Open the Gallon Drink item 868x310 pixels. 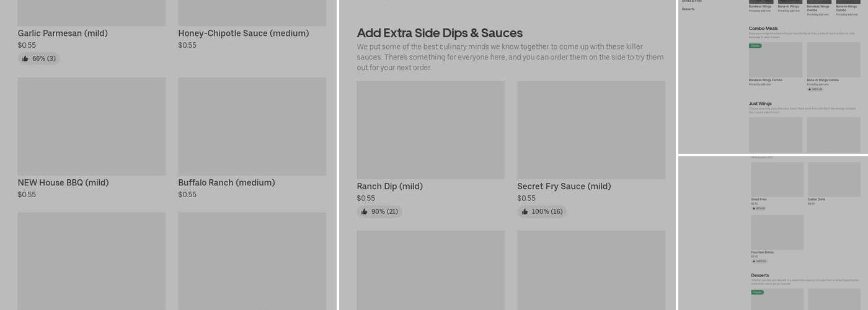[815, 200]
